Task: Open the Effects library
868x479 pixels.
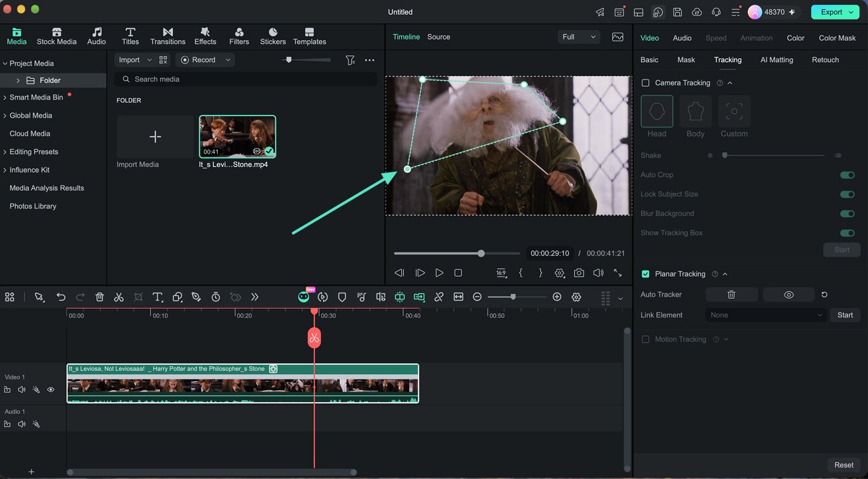Action: pos(205,37)
